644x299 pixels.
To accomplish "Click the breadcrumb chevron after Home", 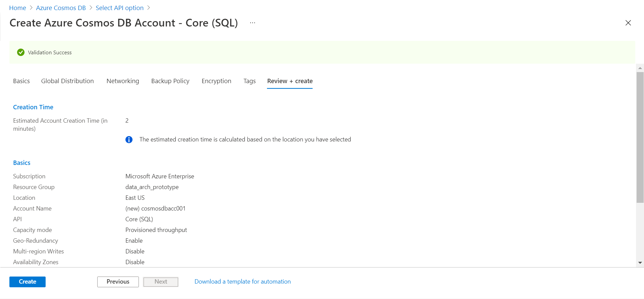I will pyautogui.click(x=31, y=8).
